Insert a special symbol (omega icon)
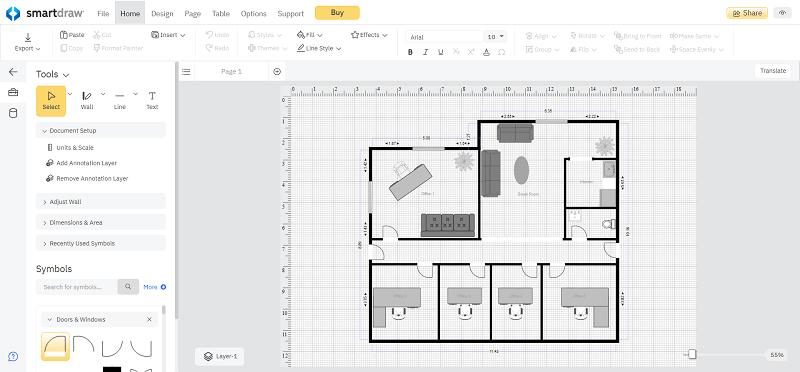This screenshot has height=372, width=800. tap(502, 52)
